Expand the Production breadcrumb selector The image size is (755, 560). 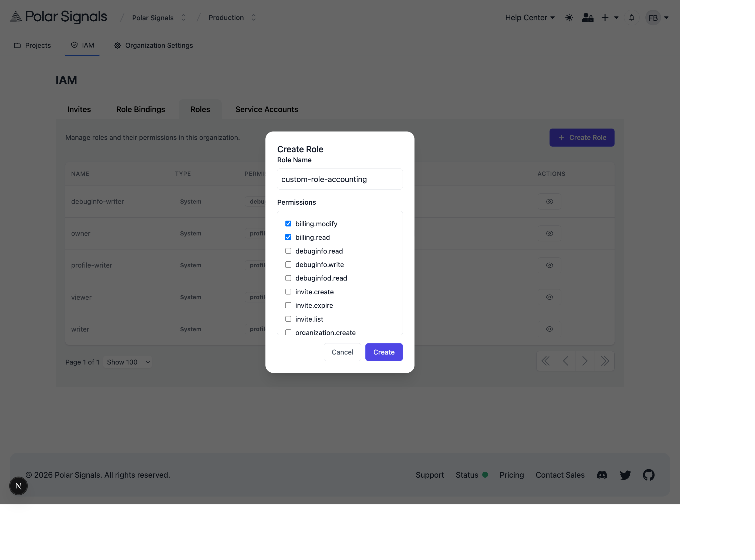point(253,17)
